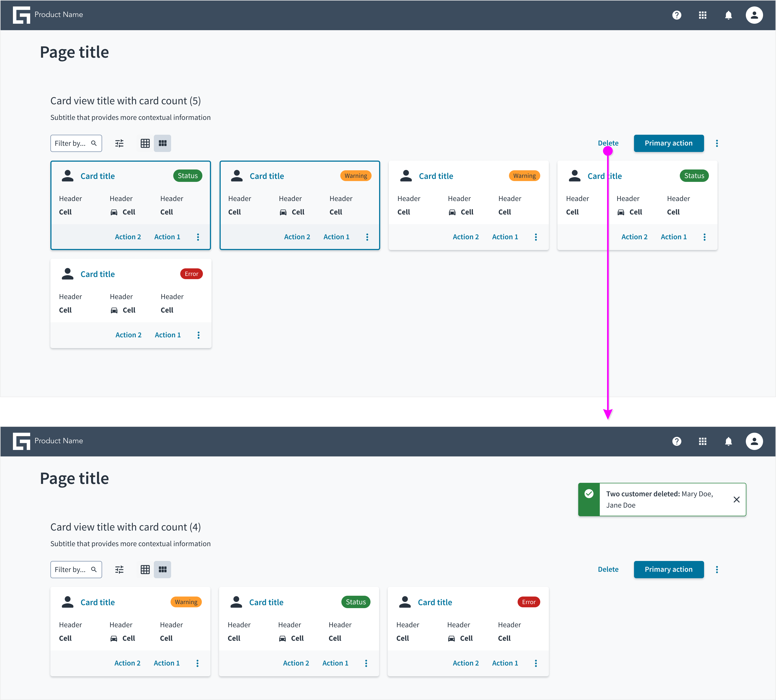This screenshot has height=700, width=776.
Task: Click the Filter by input in the upper toolbar
Action: click(x=76, y=143)
